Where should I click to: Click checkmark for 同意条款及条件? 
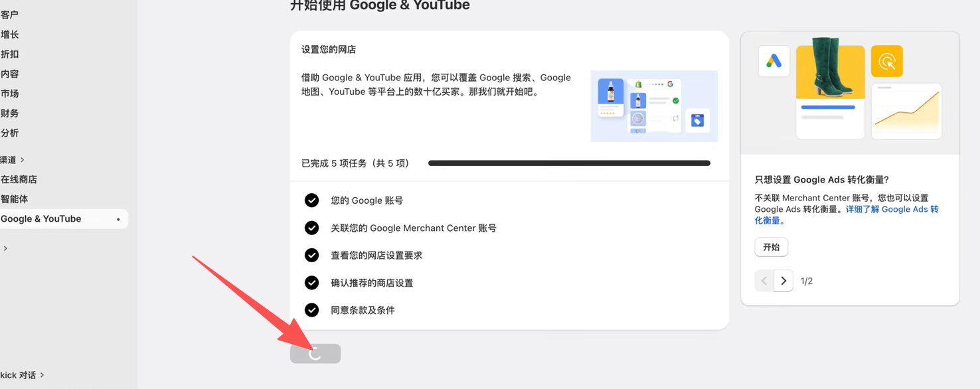(311, 310)
